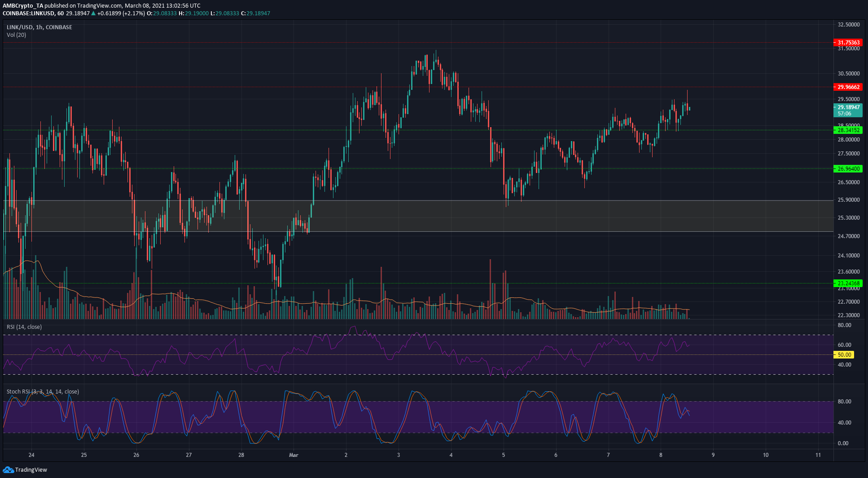Click the RSI (14, close) indicator label
The height and width of the screenshot is (478, 868).
coord(24,327)
